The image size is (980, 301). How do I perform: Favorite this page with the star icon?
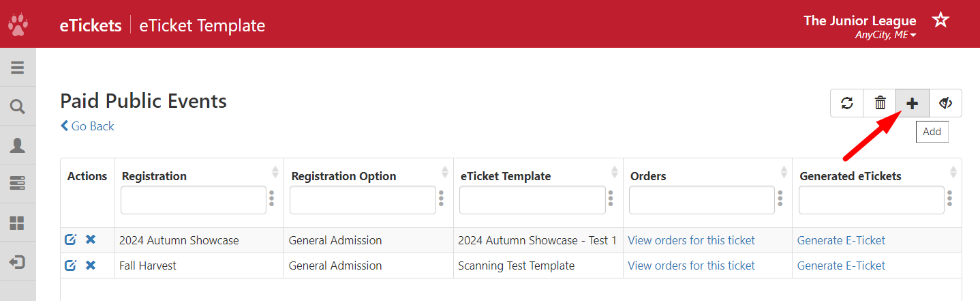(x=940, y=20)
